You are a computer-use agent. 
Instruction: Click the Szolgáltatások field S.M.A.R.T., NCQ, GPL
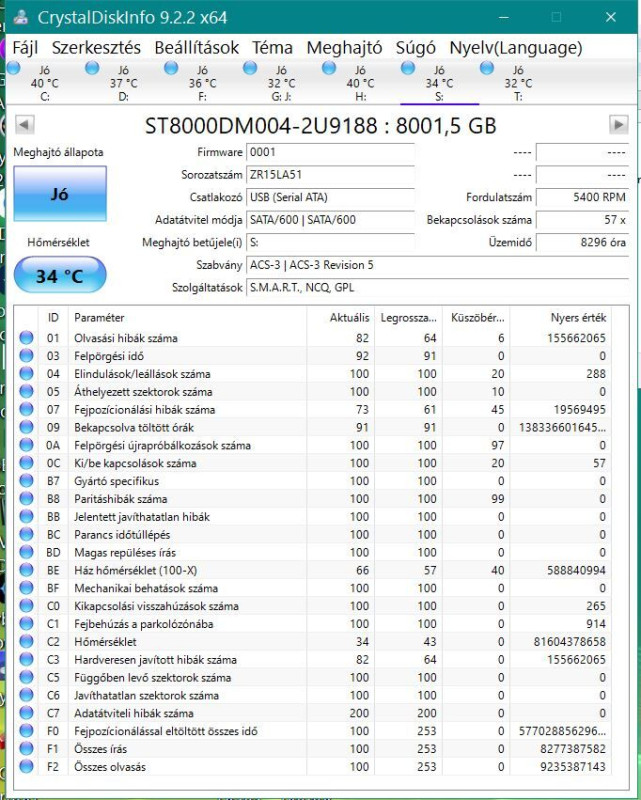click(438, 288)
